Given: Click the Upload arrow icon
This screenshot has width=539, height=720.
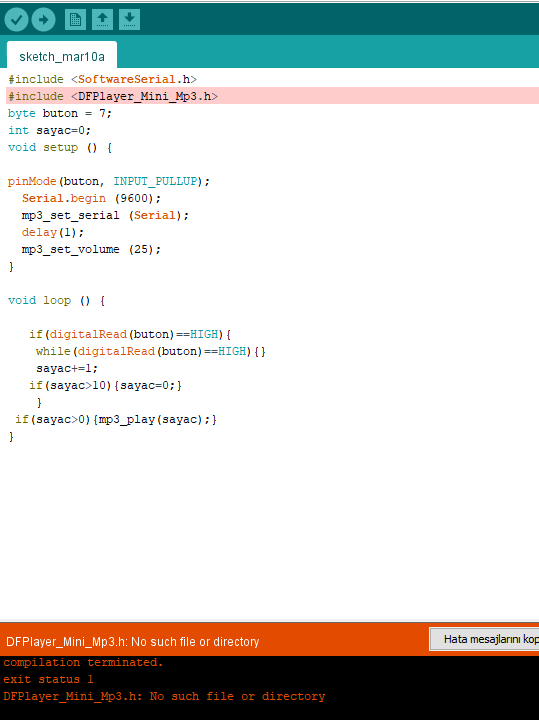Looking at the screenshot, I should pos(44,20).
